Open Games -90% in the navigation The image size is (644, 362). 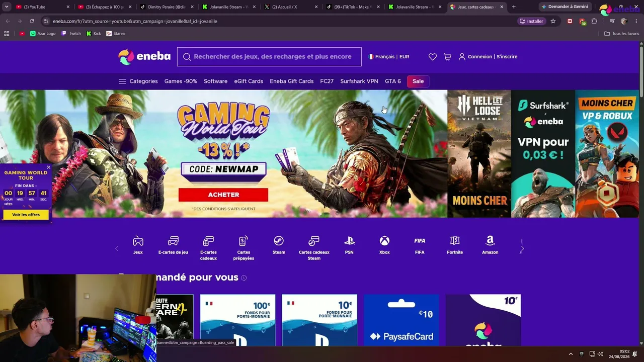point(181,81)
